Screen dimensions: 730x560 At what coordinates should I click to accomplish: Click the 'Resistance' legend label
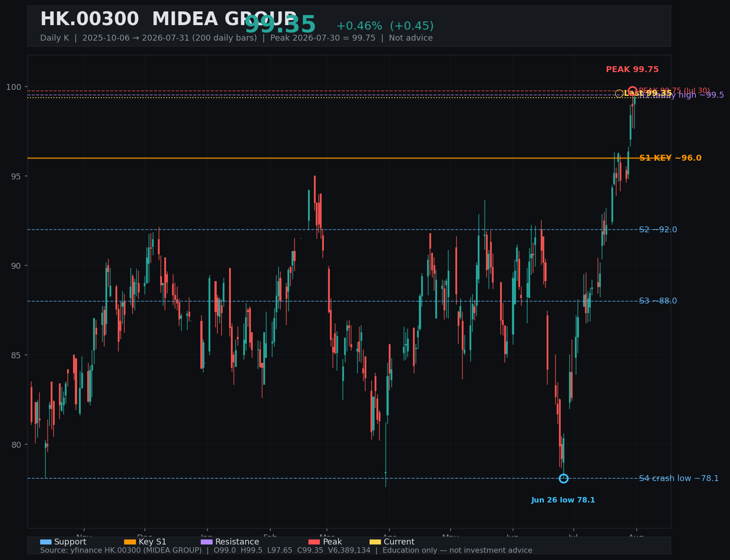[x=237, y=542]
